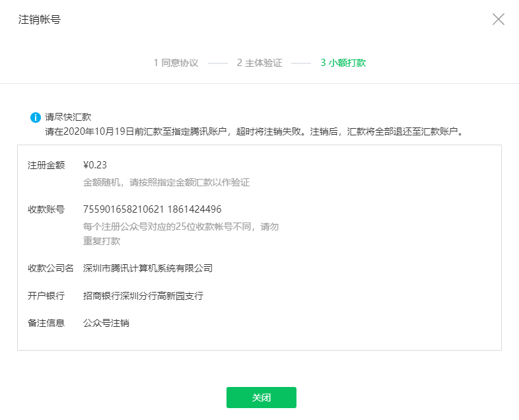Close the 注销帐号 dialog with X icon
The image size is (519, 420).
pyautogui.click(x=498, y=19)
